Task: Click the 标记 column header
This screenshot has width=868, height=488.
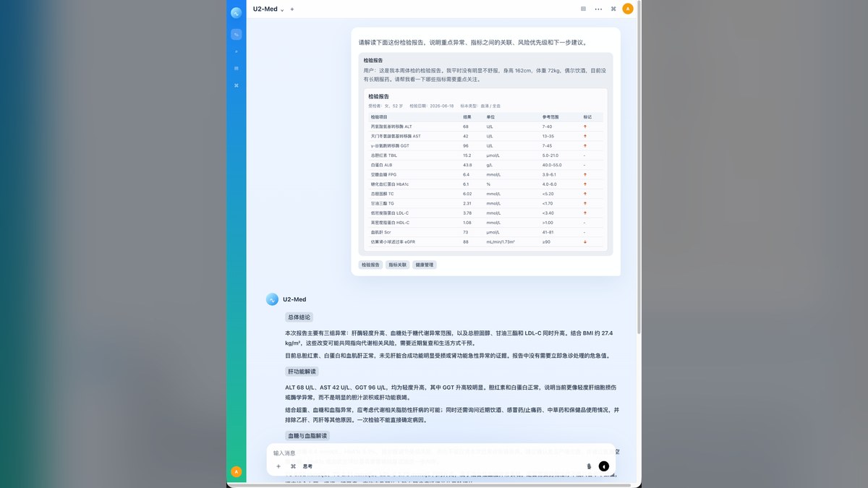Action: coord(588,117)
